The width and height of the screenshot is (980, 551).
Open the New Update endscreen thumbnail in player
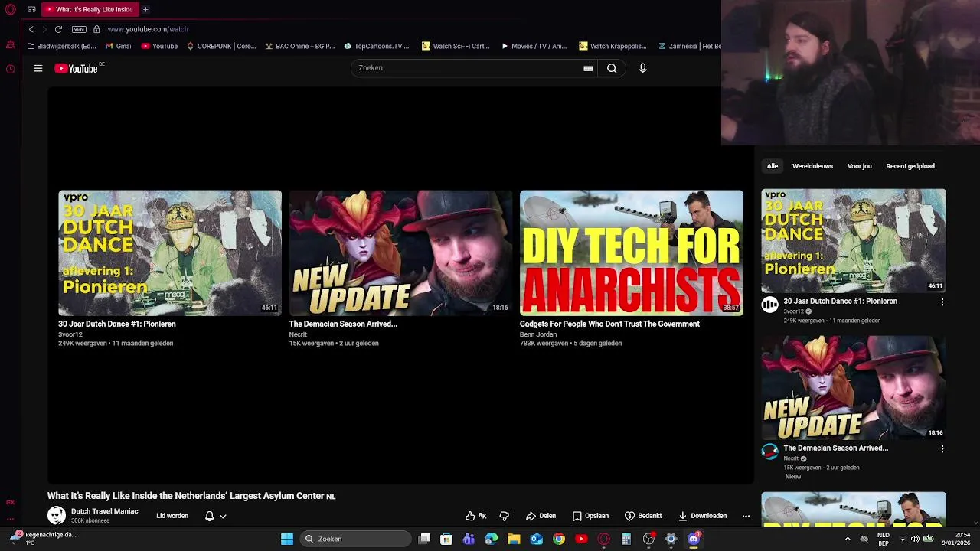coord(400,253)
